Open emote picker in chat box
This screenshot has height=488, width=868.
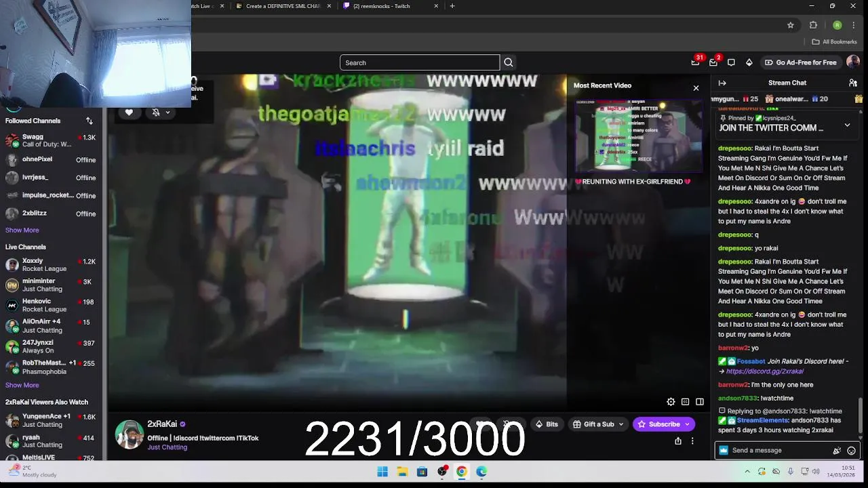(x=852, y=451)
